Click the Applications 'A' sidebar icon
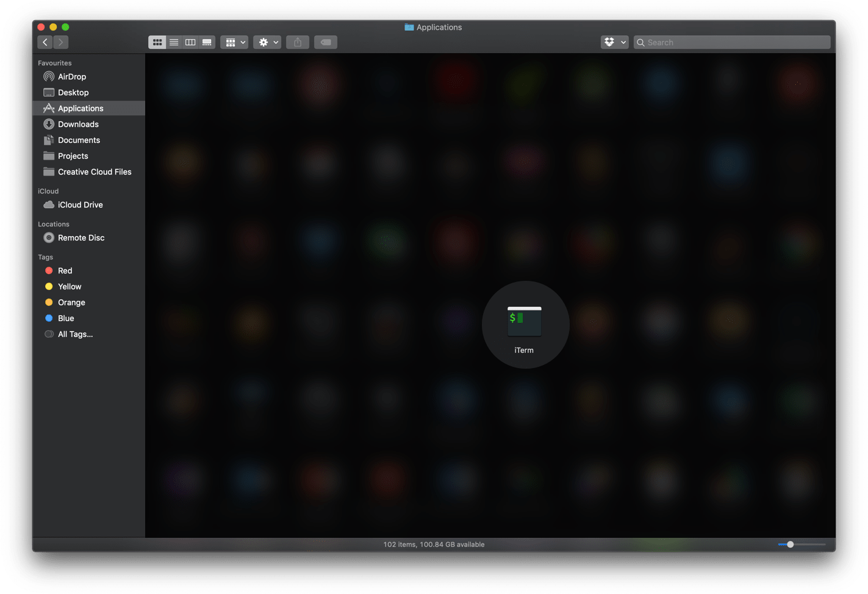Image resolution: width=868 pixels, height=594 pixels. [49, 108]
